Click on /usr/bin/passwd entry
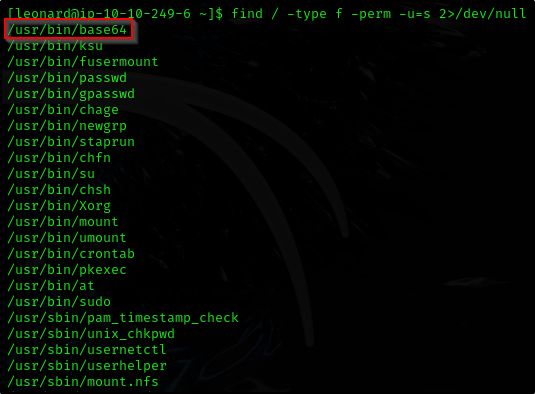This screenshot has height=394, width=535. pyautogui.click(x=67, y=78)
